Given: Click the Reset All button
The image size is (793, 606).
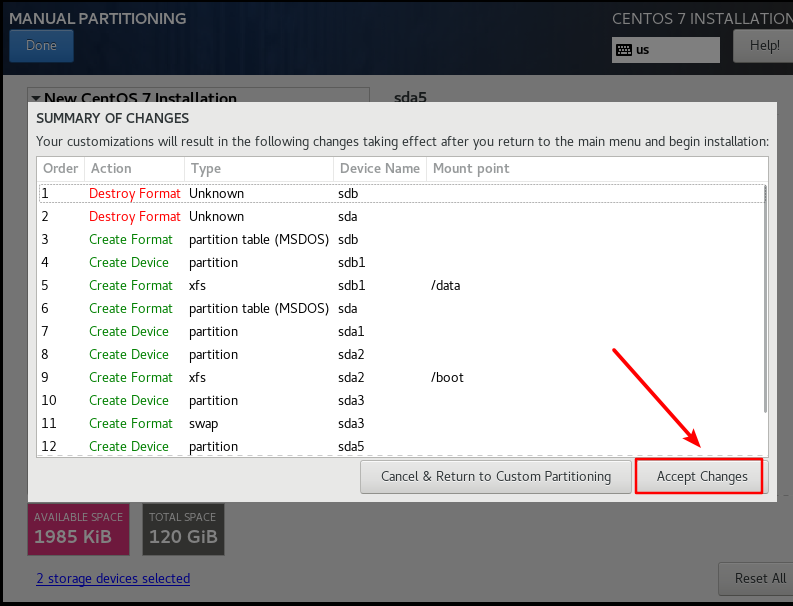Looking at the screenshot, I should pyautogui.click(x=757, y=578).
